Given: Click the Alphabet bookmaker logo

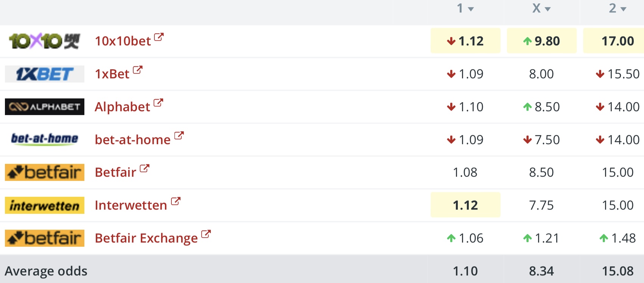Looking at the screenshot, I should (x=44, y=107).
